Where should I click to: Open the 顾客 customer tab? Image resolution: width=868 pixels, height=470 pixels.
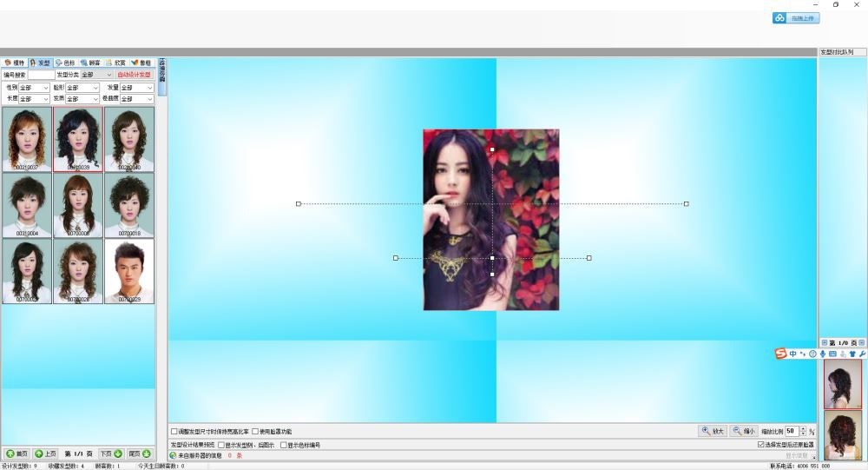[x=91, y=63]
